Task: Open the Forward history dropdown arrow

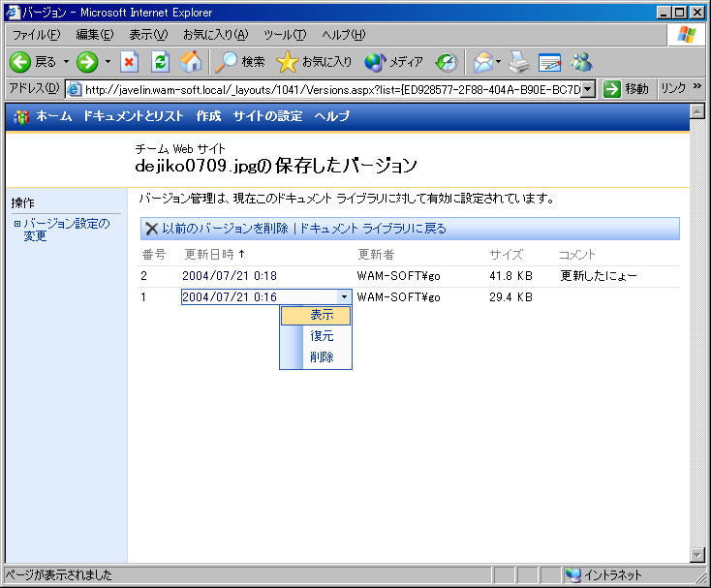Action: point(108,62)
